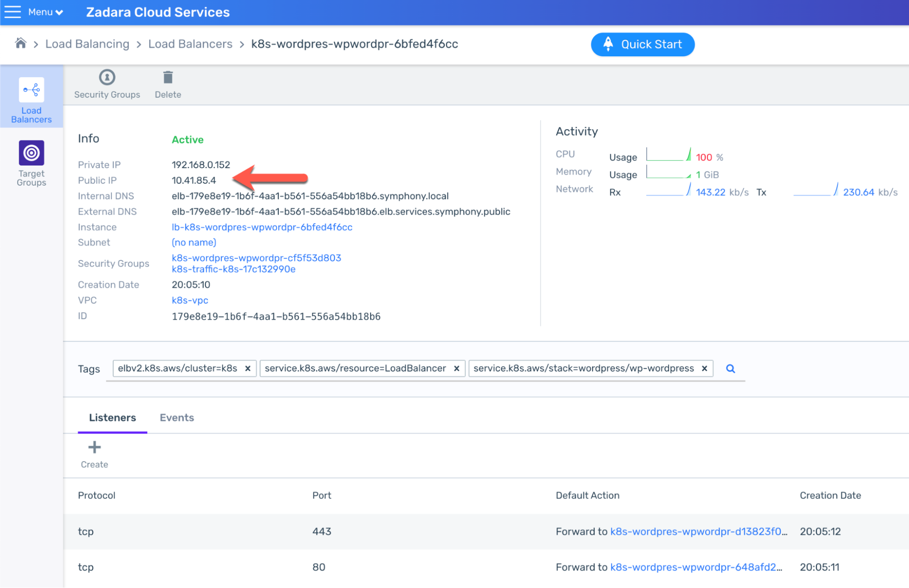The image size is (909, 588).
Task: Switch to the Listeners tab
Action: [x=112, y=417]
